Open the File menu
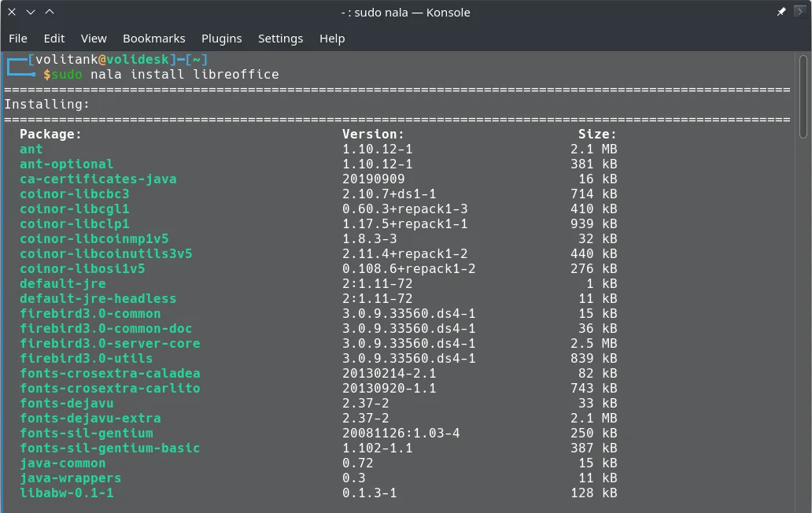The height and width of the screenshot is (513, 812). tap(18, 39)
